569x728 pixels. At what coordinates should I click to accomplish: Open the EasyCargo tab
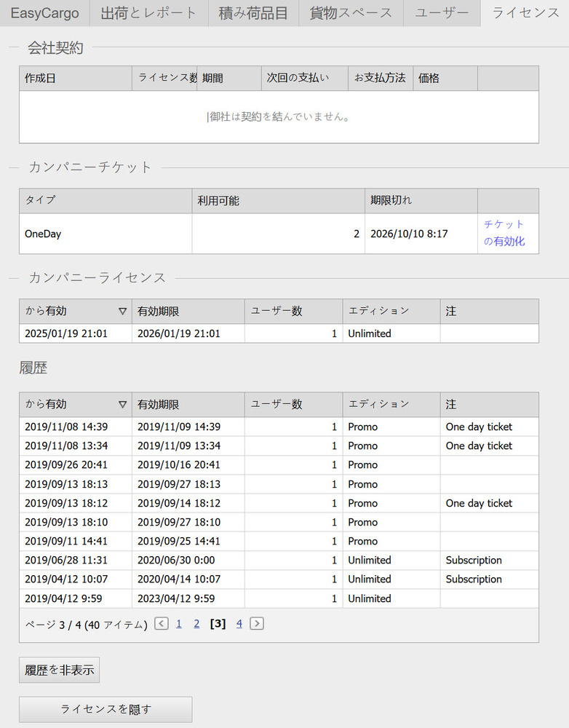pos(44,13)
